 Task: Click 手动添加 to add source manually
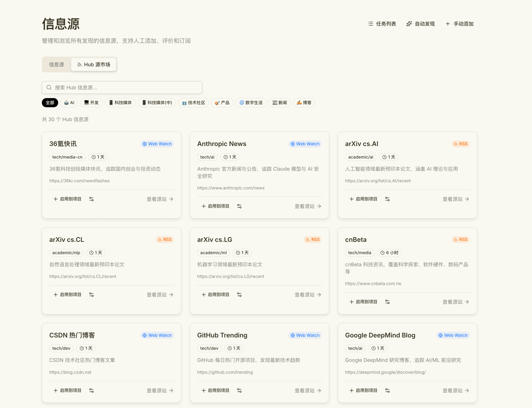(x=460, y=24)
